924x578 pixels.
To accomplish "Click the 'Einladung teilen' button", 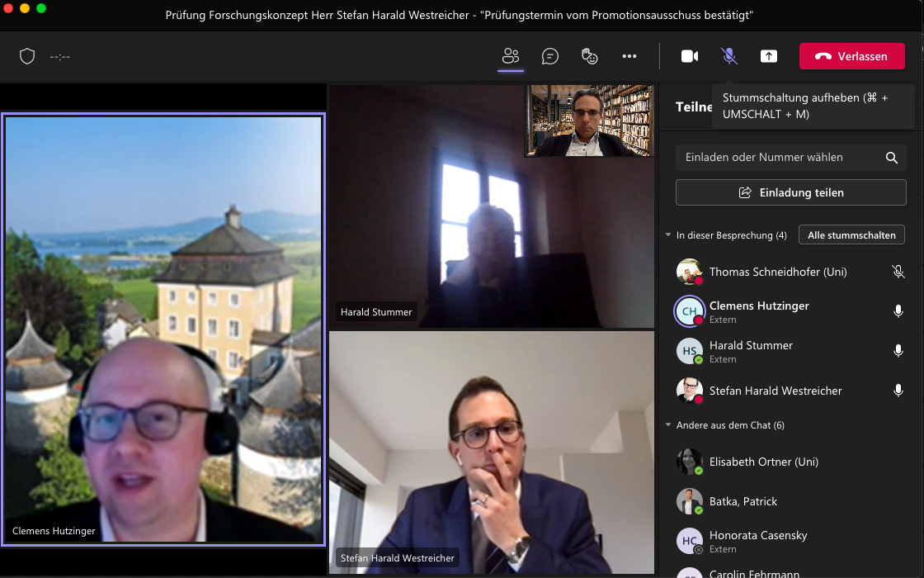I will click(x=790, y=192).
